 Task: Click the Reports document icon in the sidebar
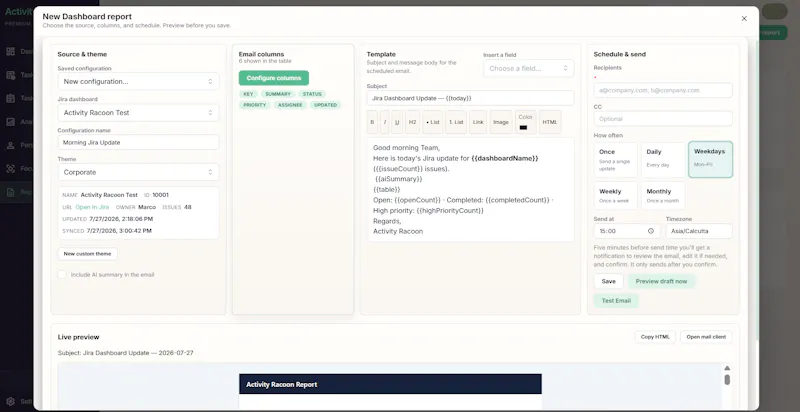tap(11, 192)
